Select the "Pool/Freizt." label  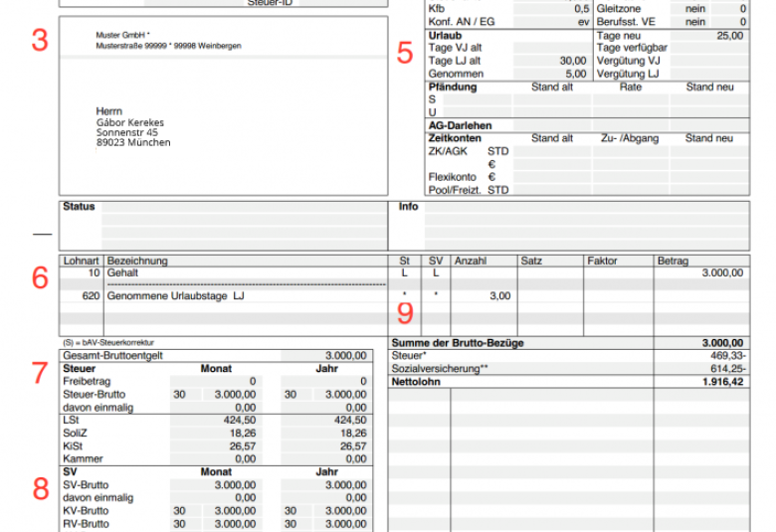455,190
